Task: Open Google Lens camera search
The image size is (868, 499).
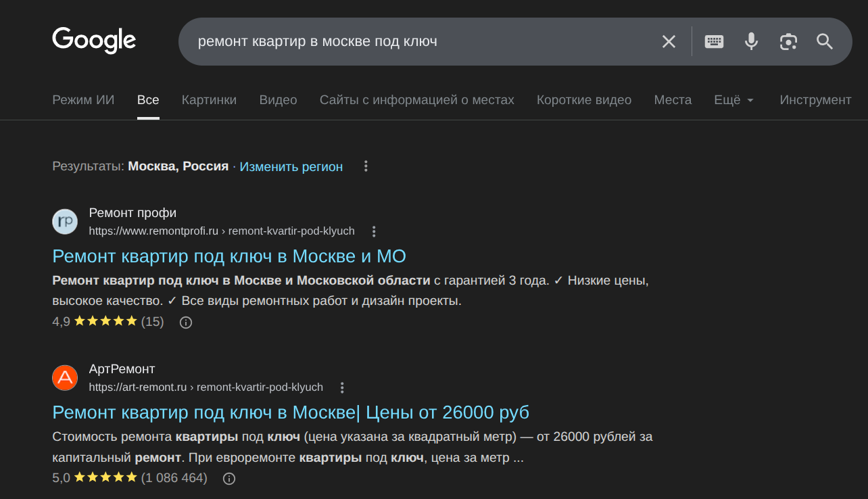Action: pyautogui.click(x=788, y=41)
